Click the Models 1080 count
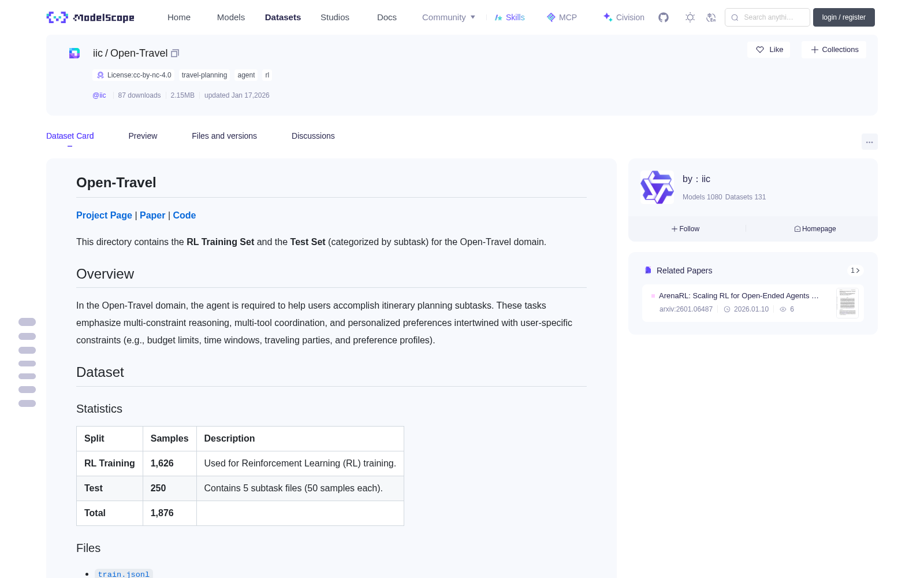Image resolution: width=924 pixels, height=578 pixels. point(702,197)
